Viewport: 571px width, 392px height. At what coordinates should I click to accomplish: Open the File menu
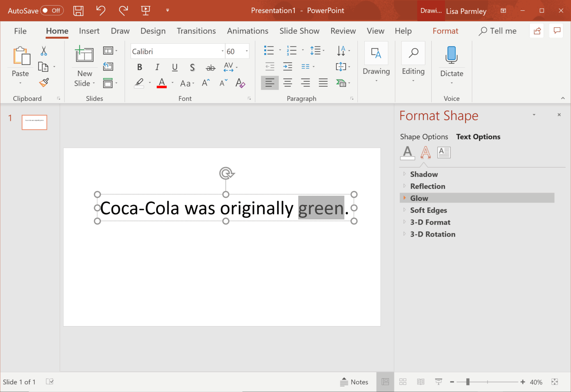click(20, 31)
